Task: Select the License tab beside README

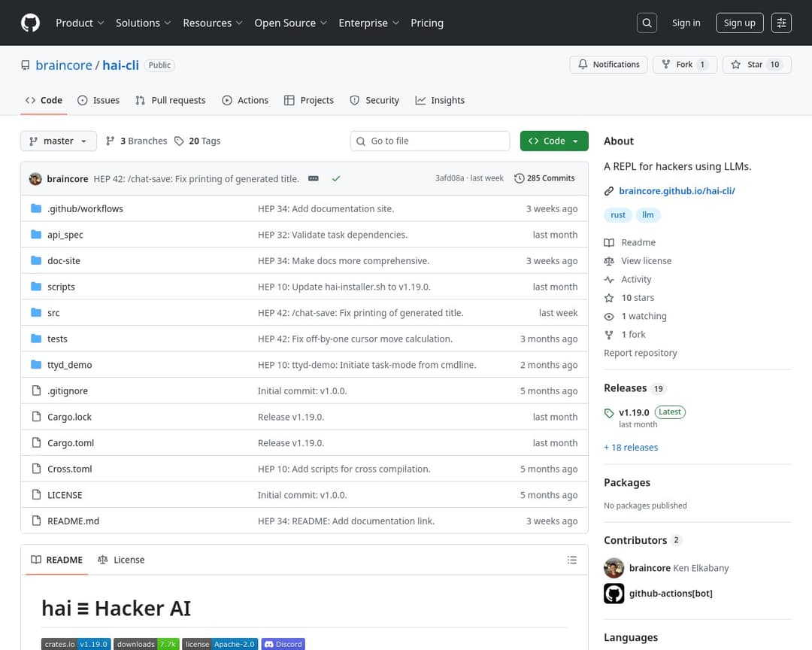Action: point(121,560)
